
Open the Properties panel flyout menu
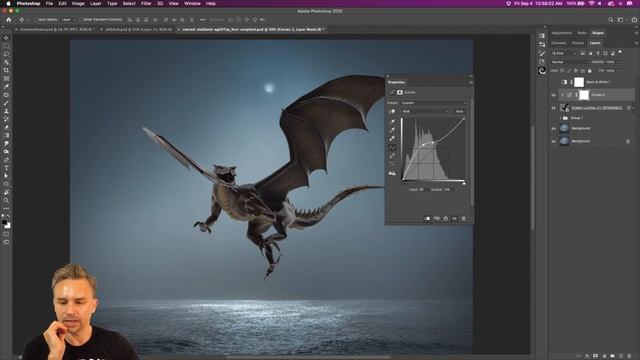tap(471, 82)
